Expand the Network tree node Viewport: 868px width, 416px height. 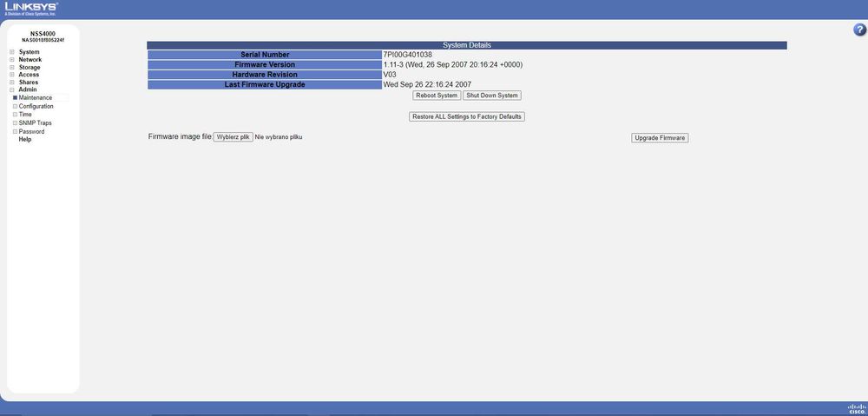click(x=11, y=60)
